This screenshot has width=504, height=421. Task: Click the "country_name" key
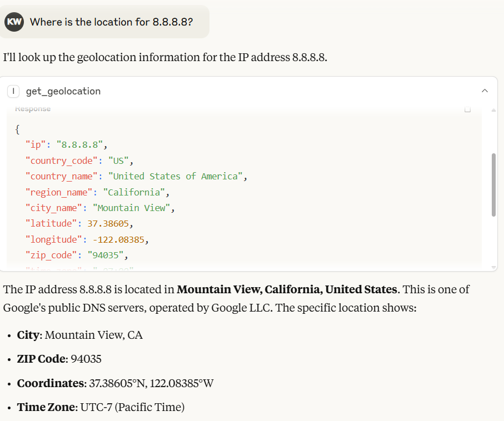(61, 176)
